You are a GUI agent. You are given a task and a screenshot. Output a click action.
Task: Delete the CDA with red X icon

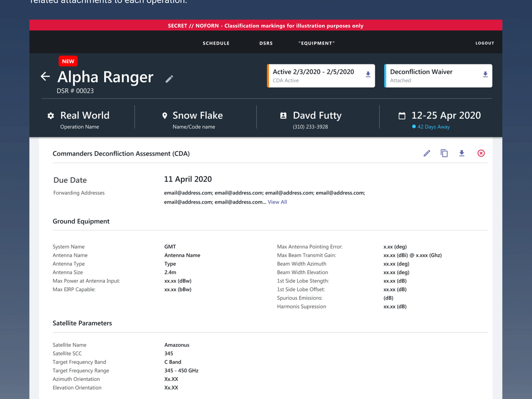(x=481, y=153)
